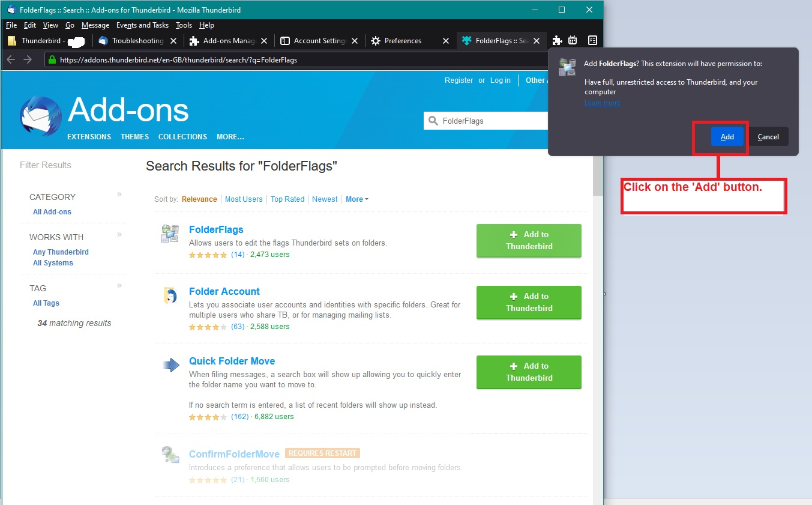Go forward using the forward arrow

(x=28, y=59)
